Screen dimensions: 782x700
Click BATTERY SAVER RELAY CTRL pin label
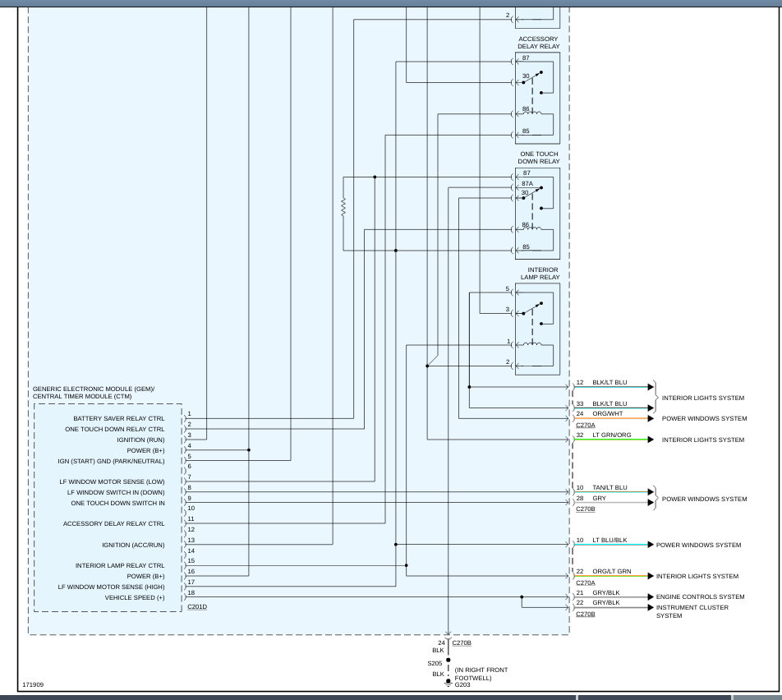(x=118, y=418)
